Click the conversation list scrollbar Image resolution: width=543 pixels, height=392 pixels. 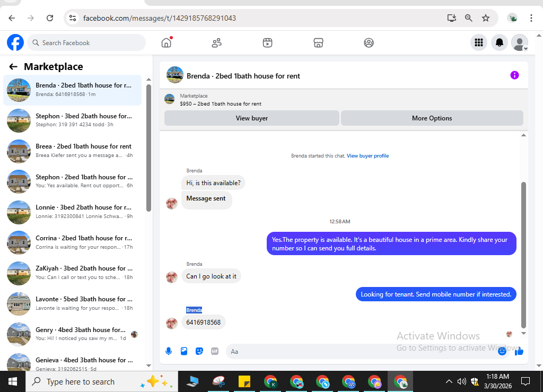coord(148,148)
